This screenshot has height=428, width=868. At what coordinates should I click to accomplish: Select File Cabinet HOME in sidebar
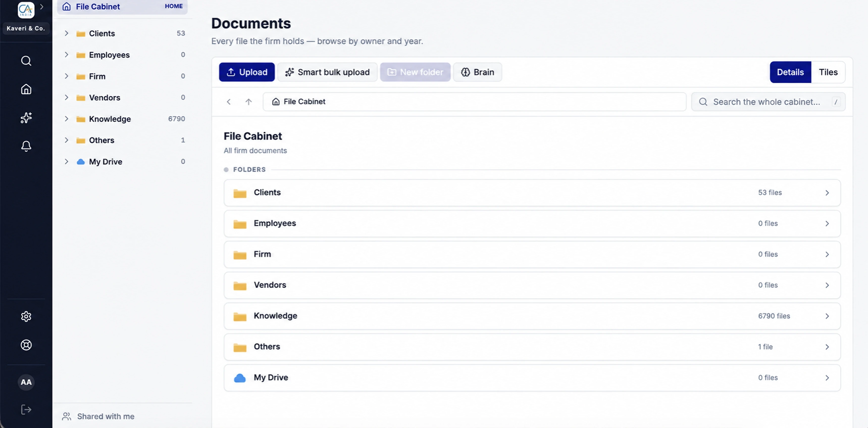click(122, 6)
